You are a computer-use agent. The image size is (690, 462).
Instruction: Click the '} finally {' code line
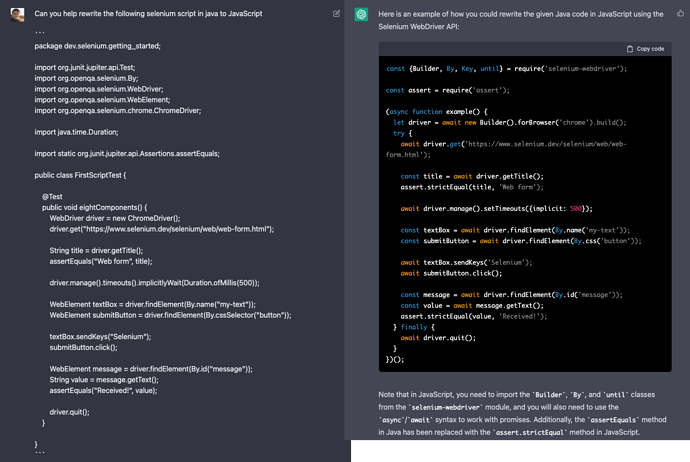tap(414, 327)
